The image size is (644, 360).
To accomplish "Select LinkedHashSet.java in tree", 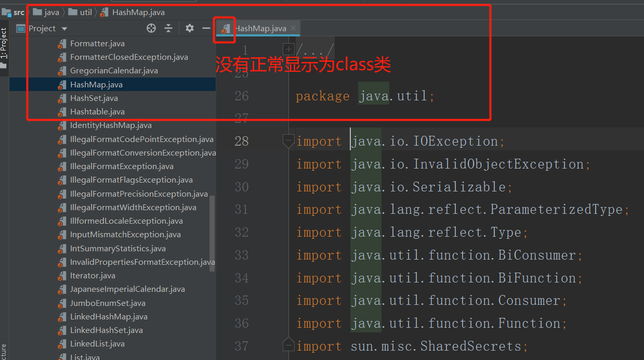I will tap(107, 330).
